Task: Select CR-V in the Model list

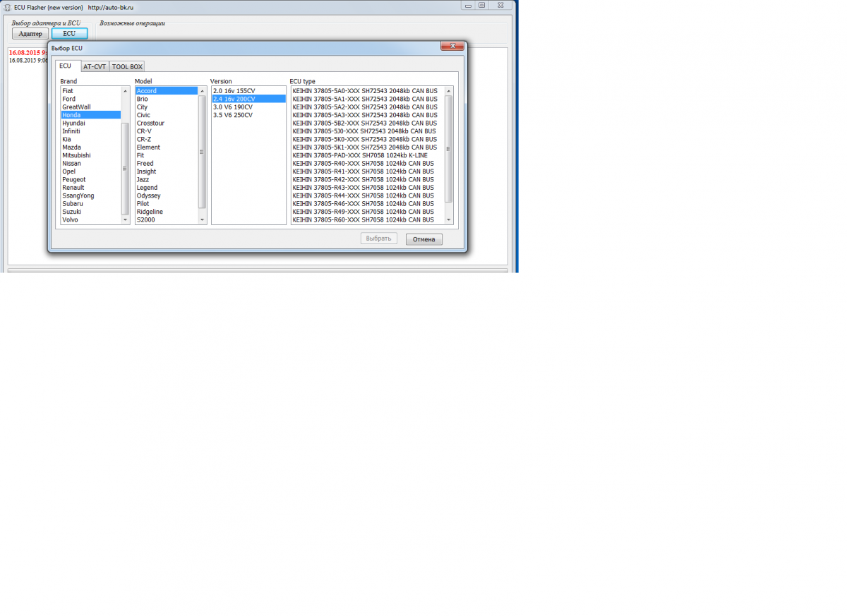Action: [x=167, y=131]
